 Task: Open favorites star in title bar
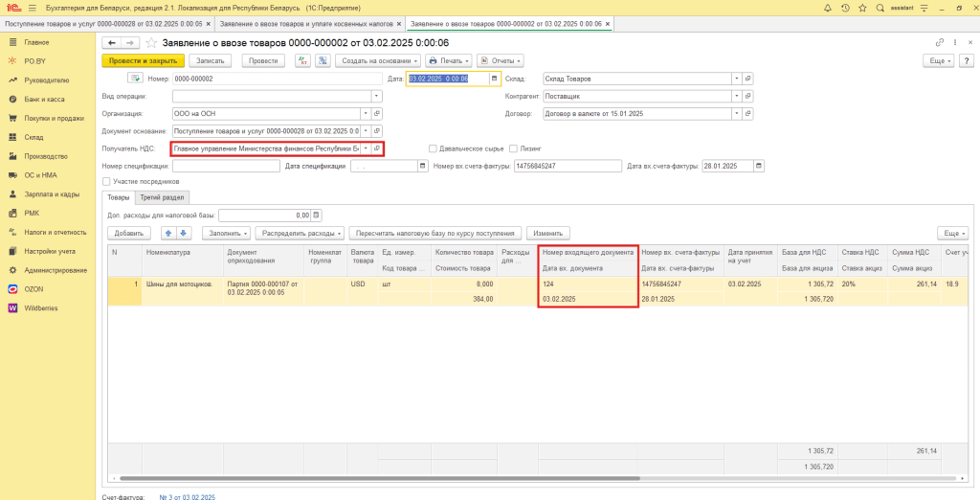coord(862,8)
